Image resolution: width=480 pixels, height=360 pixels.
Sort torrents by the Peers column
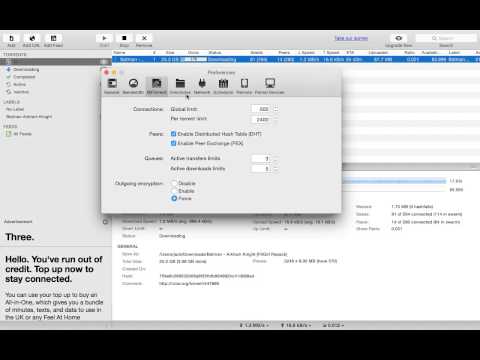pos(284,53)
